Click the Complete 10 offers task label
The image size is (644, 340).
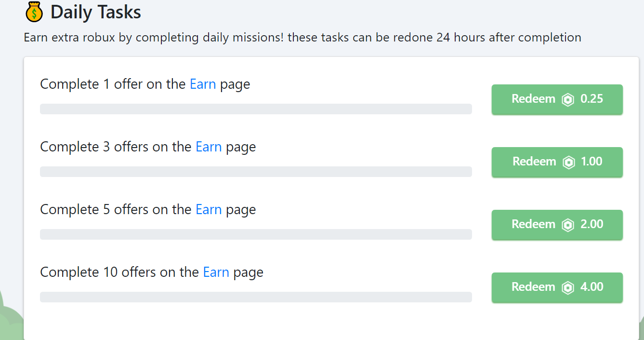click(152, 272)
